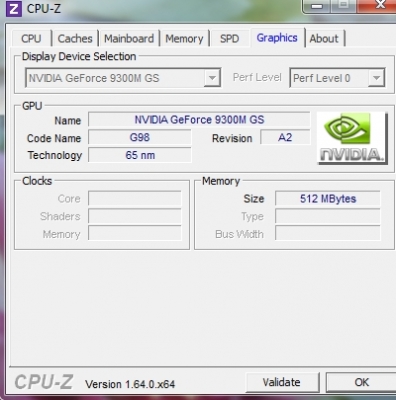Click the G98 code name field
Viewport: 396px width, 400px height.
[140, 137]
